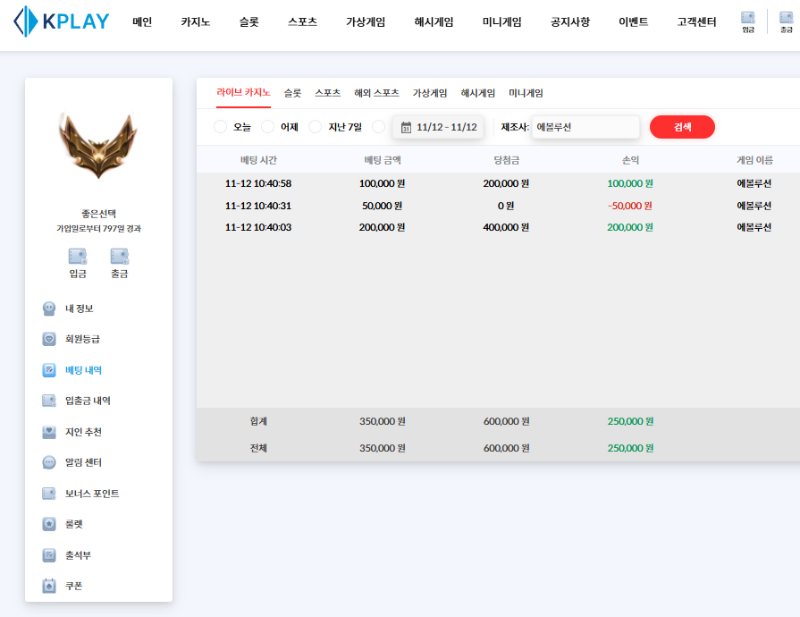Open 카지노 in the top navigation
The image size is (800, 617).
pyautogui.click(x=195, y=22)
